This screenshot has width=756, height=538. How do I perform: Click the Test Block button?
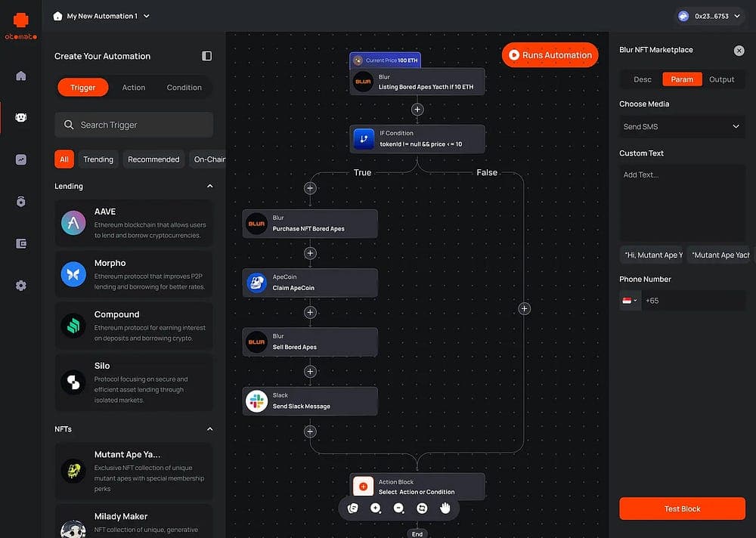click(x=682, y=509)
